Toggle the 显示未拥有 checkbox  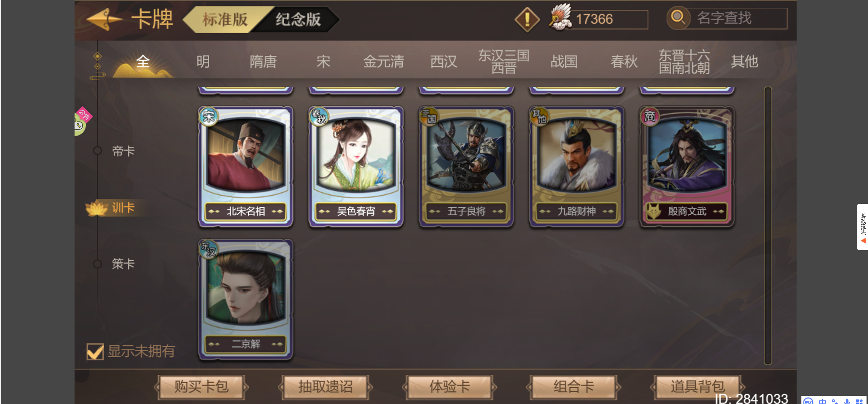coord(95,351)
